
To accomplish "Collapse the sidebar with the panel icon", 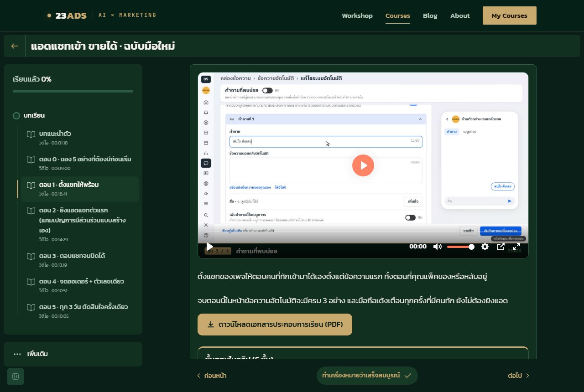I will click(x=16, y=377).
